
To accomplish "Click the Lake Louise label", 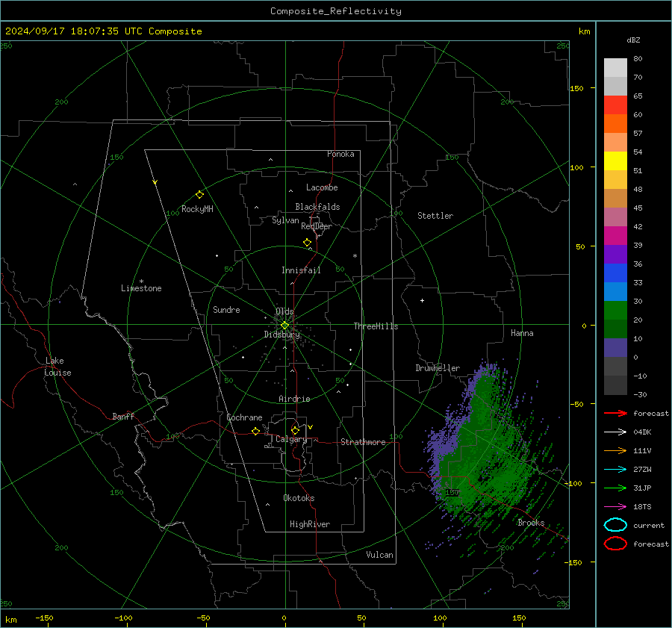I will [57, 367].
